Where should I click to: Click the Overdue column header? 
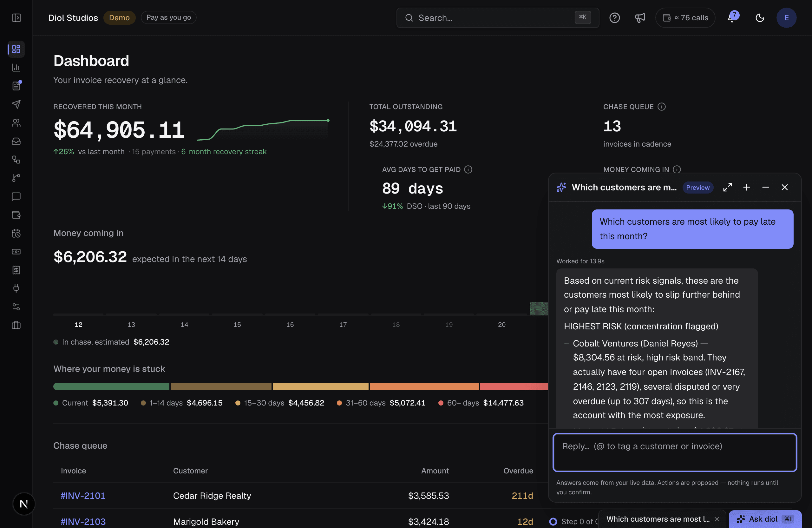518,471
